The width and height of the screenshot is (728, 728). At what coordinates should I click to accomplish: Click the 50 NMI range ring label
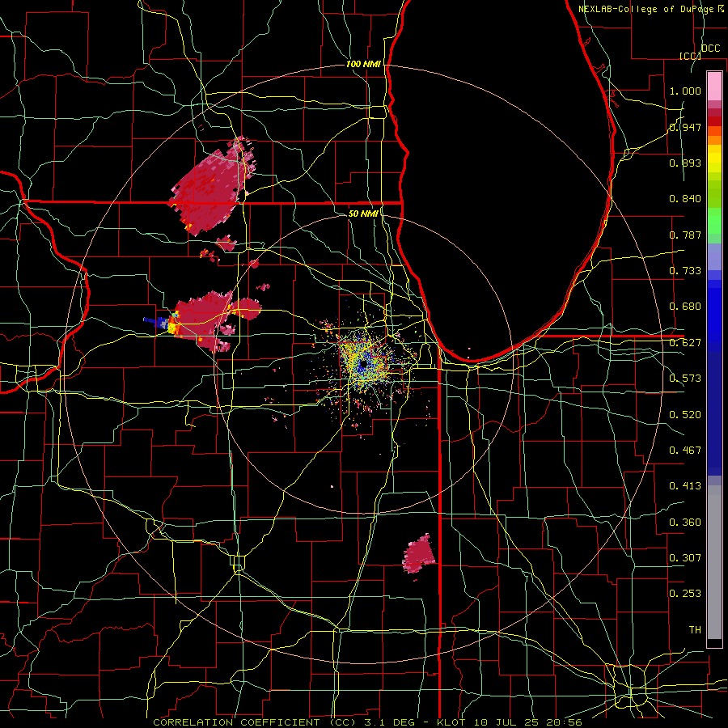[x=363, y=214]
